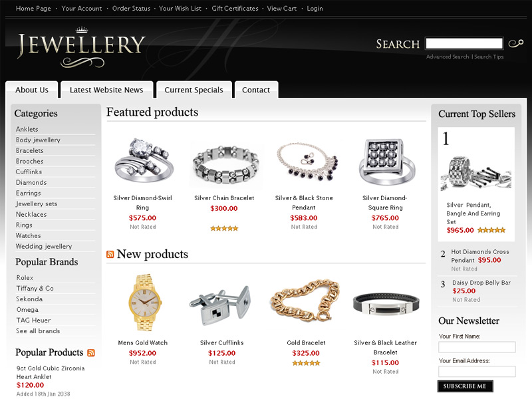Switch to the Current Specials tab
Screen dimensions: 532x399
194,90
